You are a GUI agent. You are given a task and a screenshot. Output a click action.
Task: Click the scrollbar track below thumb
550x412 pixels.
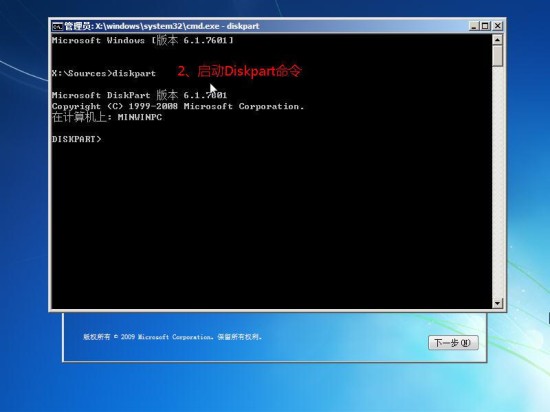[497, 182]
